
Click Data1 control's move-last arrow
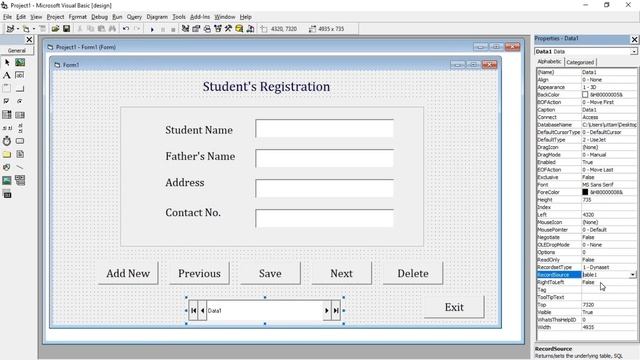(336, 311)
